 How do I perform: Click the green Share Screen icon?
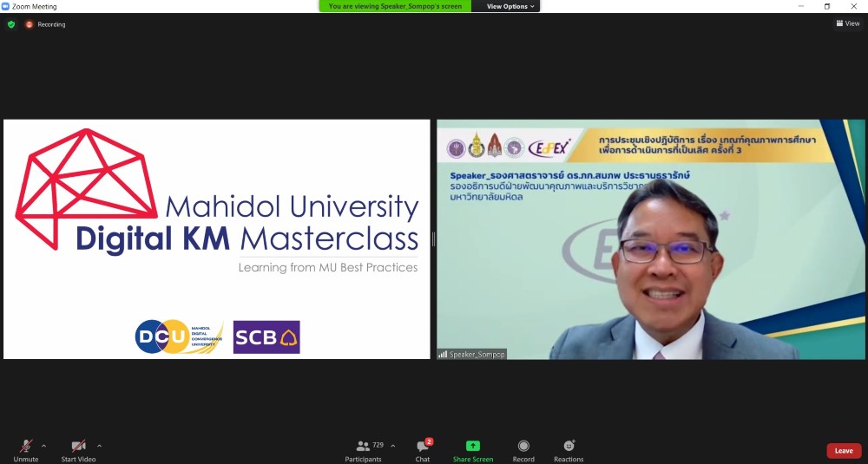[x=473, y=446]
